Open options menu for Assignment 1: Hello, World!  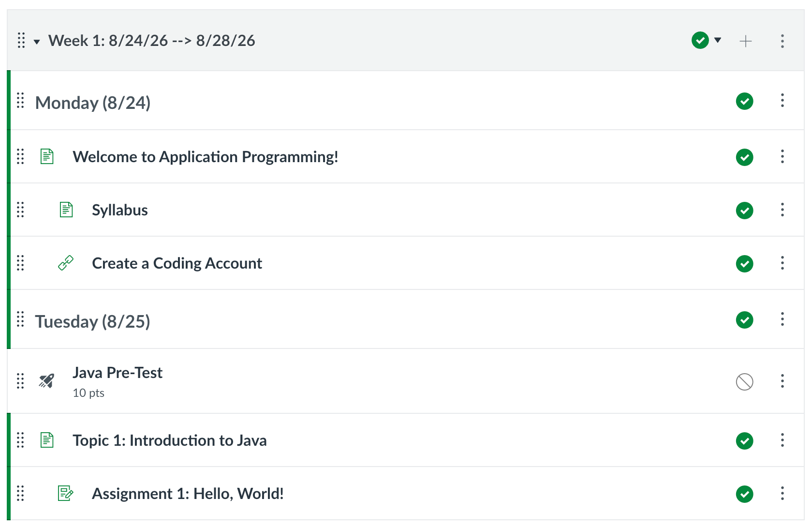[x=782, y=493]
